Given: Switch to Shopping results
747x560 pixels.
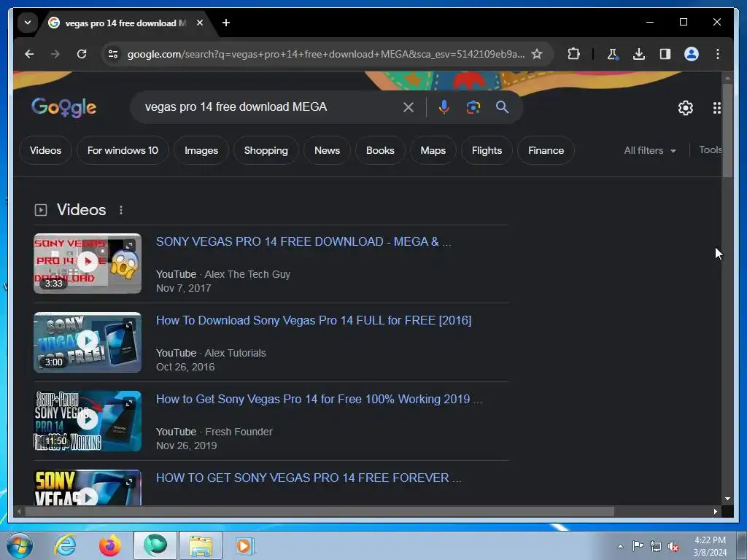Looking at the screenshot, I should pos(266,150).
